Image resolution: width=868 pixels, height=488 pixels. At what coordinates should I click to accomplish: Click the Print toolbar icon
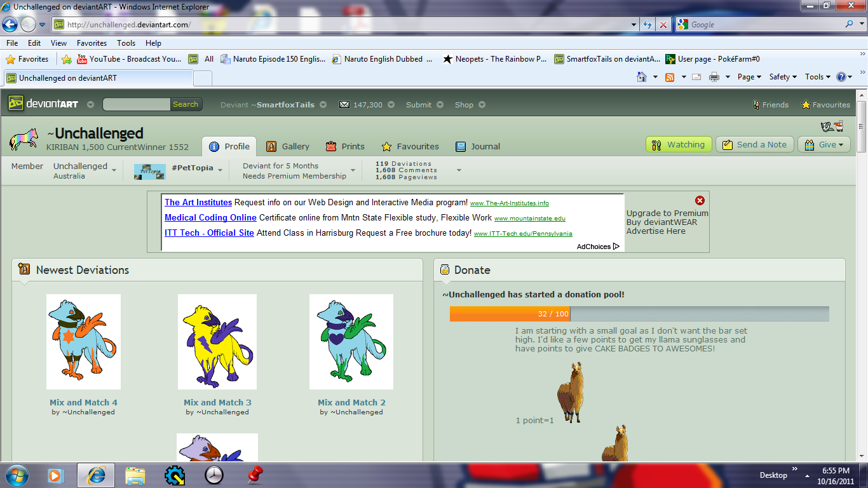point(714,77)
